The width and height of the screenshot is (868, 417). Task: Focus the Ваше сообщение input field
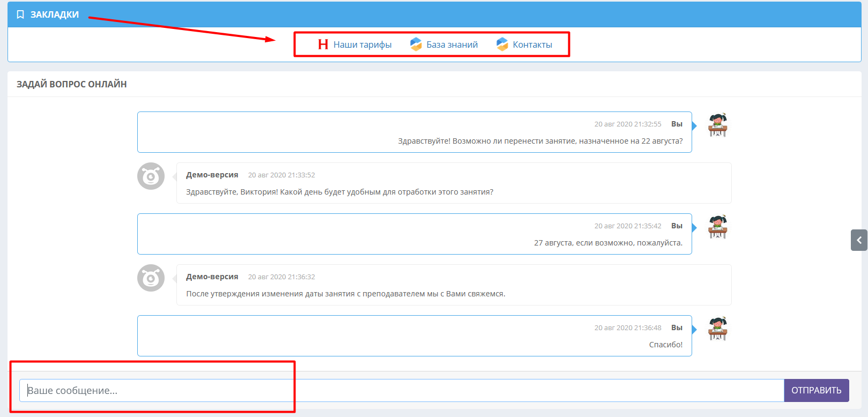tap(402, 390)
